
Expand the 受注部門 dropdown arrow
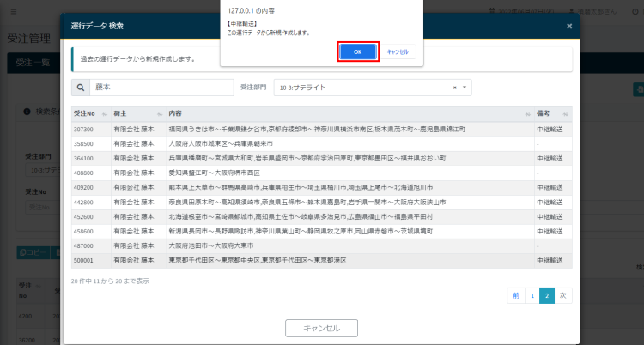tap(465, 88)
